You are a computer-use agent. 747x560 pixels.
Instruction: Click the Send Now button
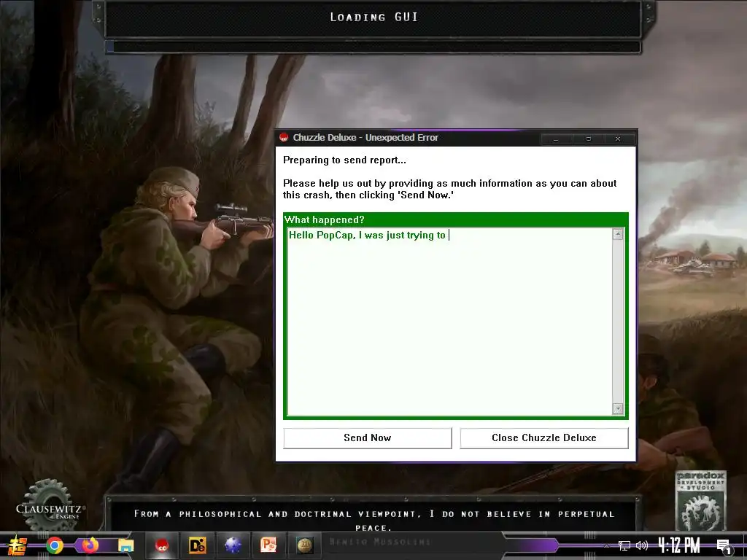pos(368,437)
